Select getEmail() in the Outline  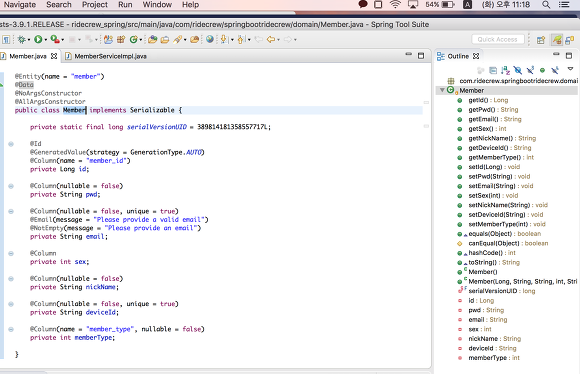pyautogui.click(x=495, y=119)
